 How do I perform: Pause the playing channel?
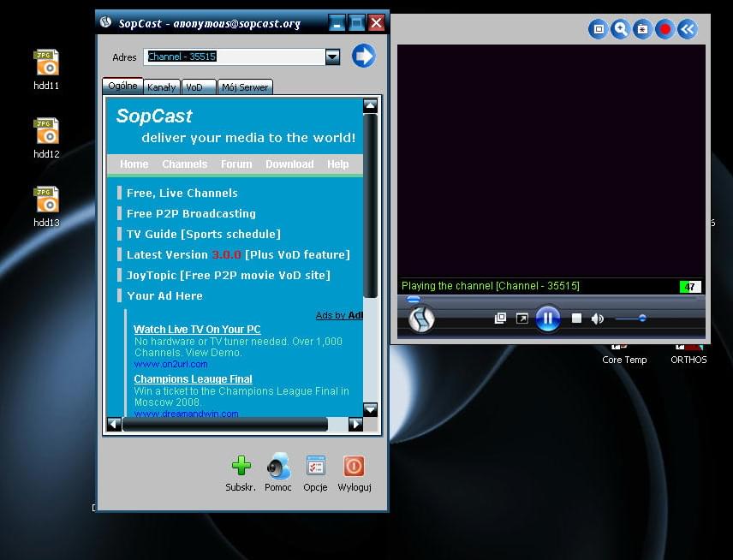[548, 319]
